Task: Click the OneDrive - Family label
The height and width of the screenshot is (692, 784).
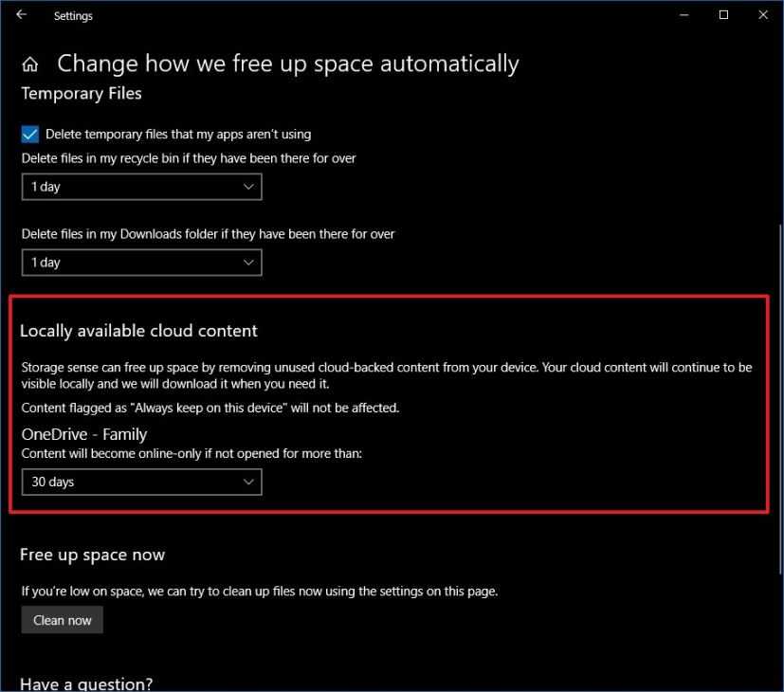Action: (x=84, y=434)
